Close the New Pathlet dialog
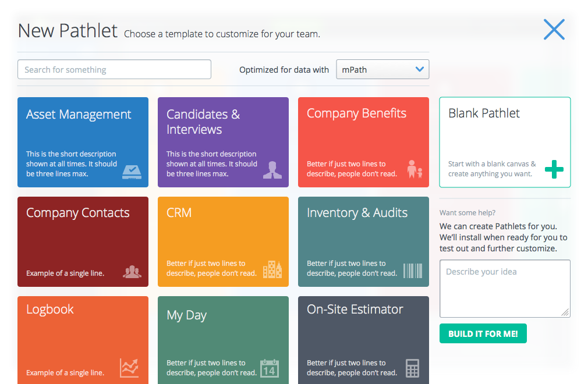Image resolution: width=588 pixels, height=384 pixels. [554, 30]
